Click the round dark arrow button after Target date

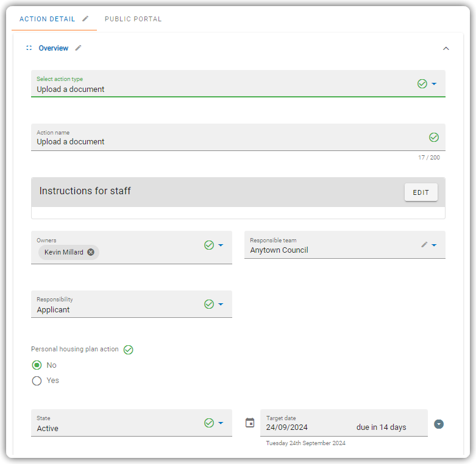(439, 424)
